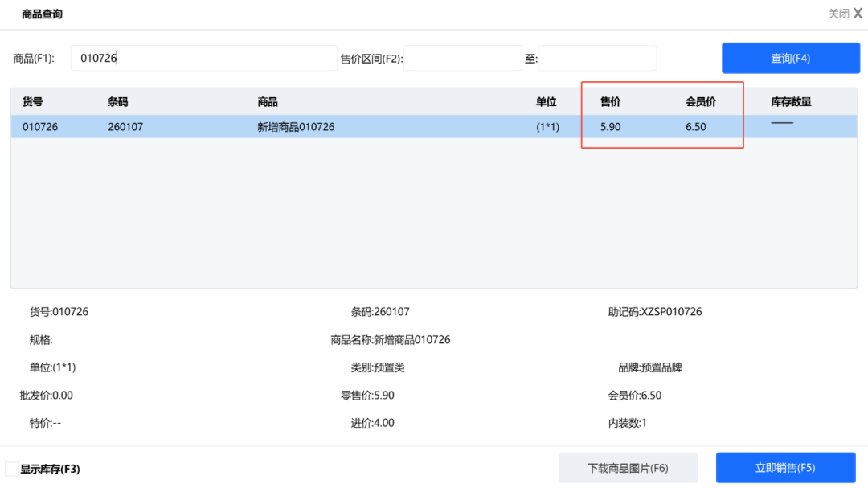This screenshot has width=868, height=488.
Task: Click the 下载商品图片(F6) button
Action: coord(628,468)
